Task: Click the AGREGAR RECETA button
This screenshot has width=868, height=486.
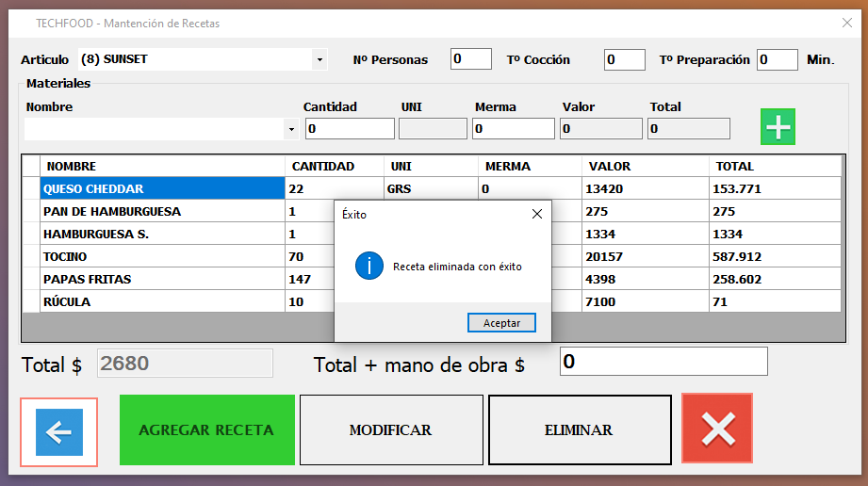Action: click(x=206, y=430)
